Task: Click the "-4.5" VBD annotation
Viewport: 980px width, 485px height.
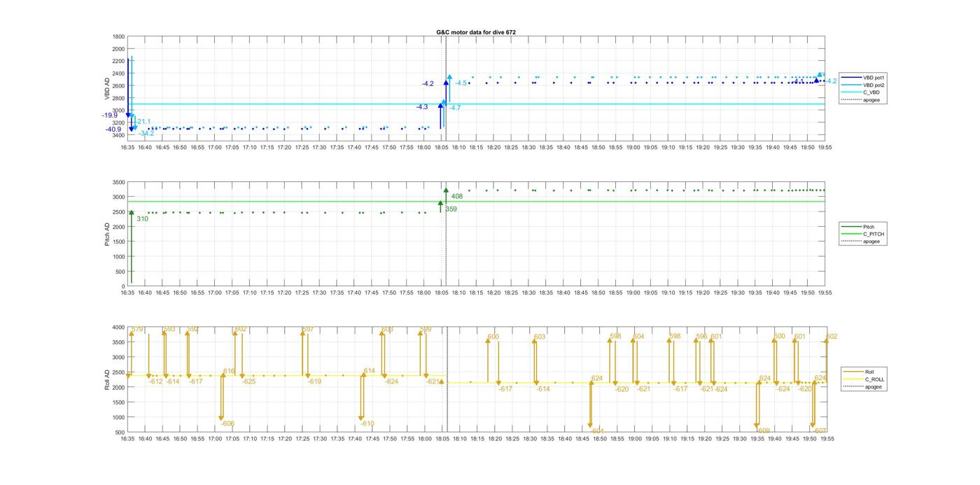Action: coord(461,83)
